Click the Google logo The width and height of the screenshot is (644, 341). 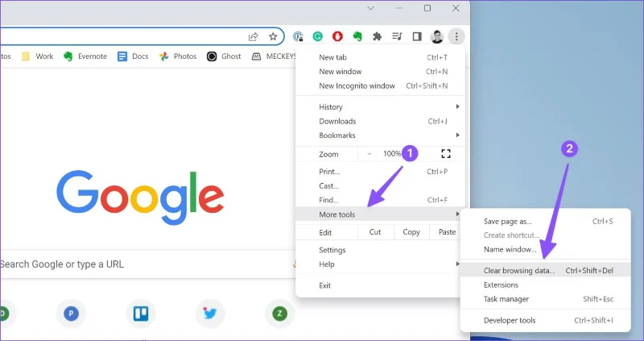(x=140, y=197)
